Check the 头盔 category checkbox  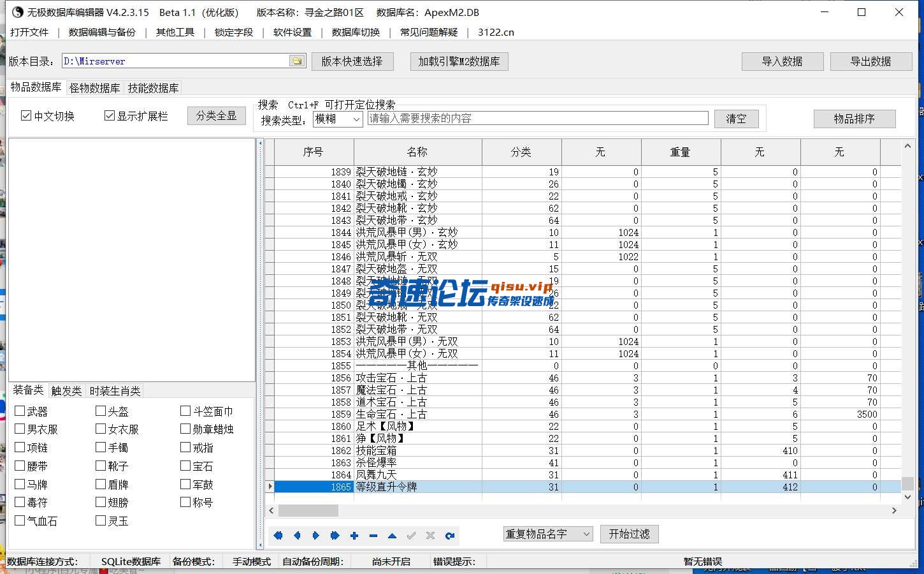[x=101, y=411]
